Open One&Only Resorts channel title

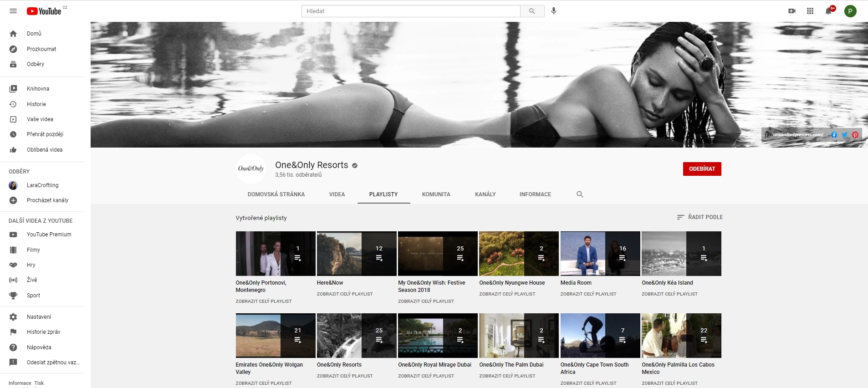point(311,165)
